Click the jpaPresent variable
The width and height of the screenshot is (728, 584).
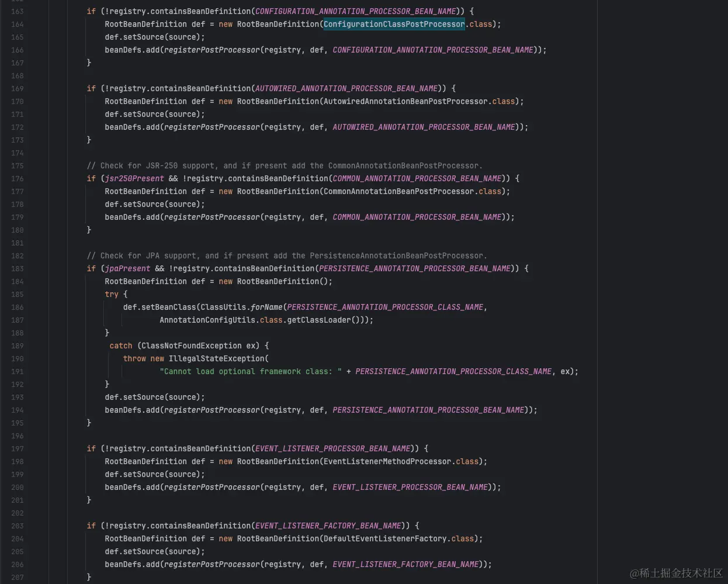127,268
